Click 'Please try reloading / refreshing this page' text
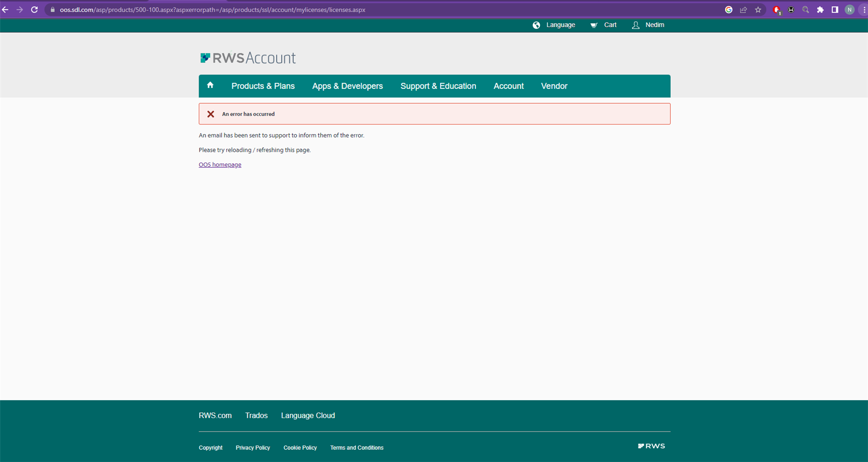The width and height of the screenshot is (868, 462). [x=255, y=150]
